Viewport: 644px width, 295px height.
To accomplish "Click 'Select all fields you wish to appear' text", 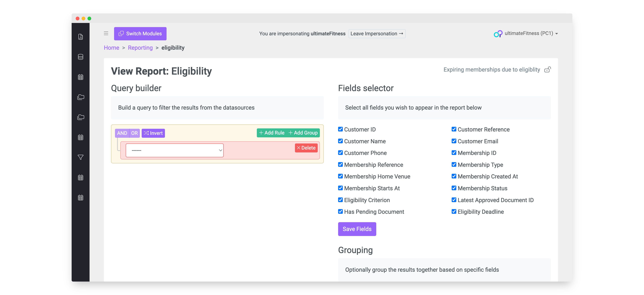I will (x=413, y=108).
